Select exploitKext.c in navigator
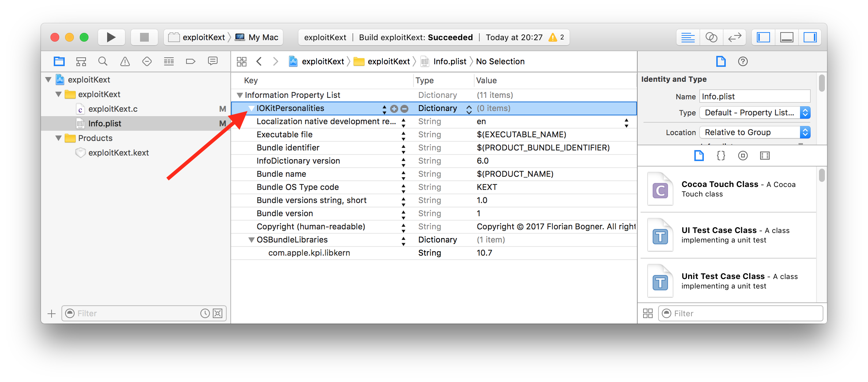The height and width of the screenshot is (382, 868). pyautogui.click(x=136, y=109)
